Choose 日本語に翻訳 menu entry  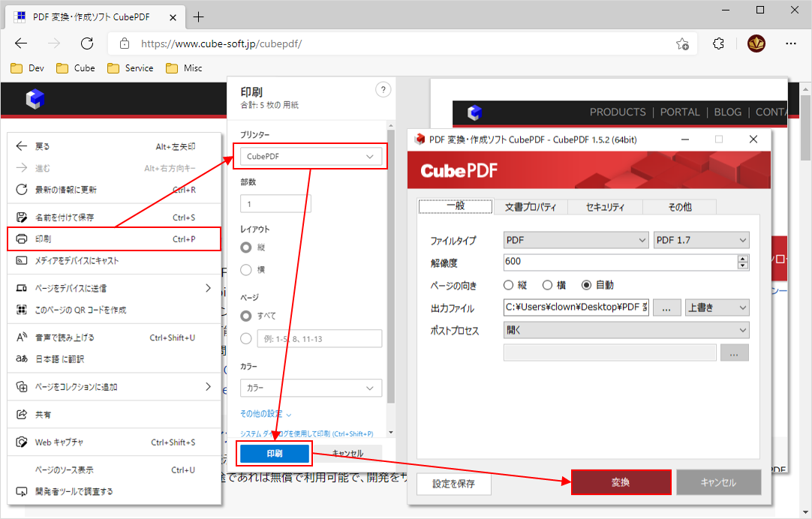click(114, 358)
